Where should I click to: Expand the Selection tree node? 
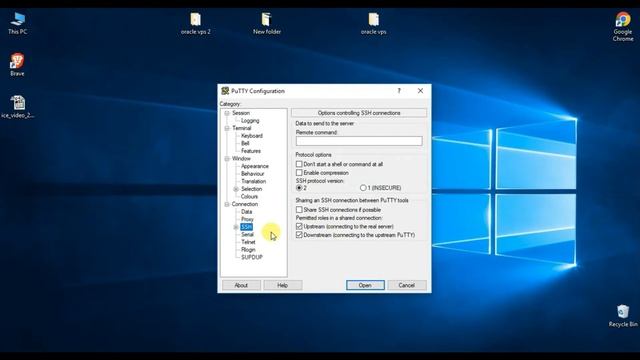(x=236, y=189)
